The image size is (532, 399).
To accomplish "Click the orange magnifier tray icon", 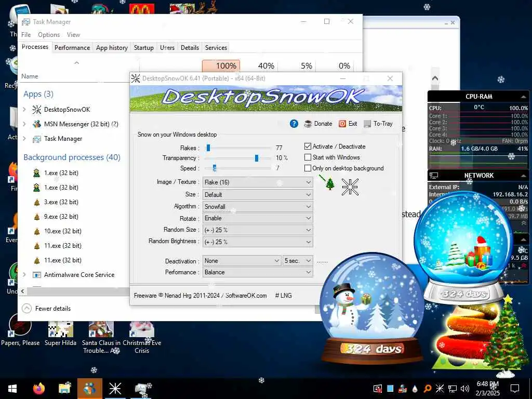I will 428,389.
